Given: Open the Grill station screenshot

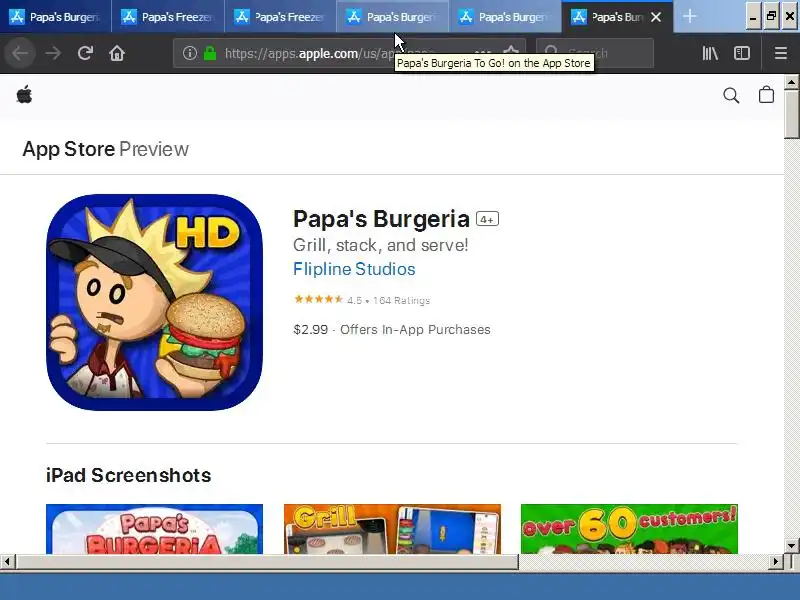Looking at the screenshot, I should tap(392, 529).
